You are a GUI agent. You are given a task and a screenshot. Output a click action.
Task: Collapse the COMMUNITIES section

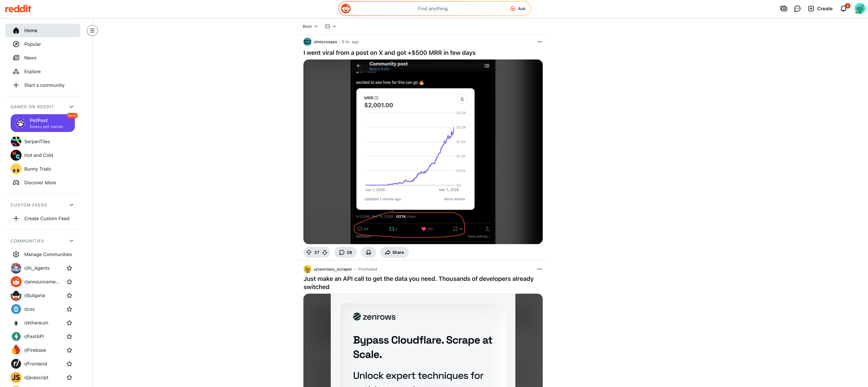coord(71,241)
